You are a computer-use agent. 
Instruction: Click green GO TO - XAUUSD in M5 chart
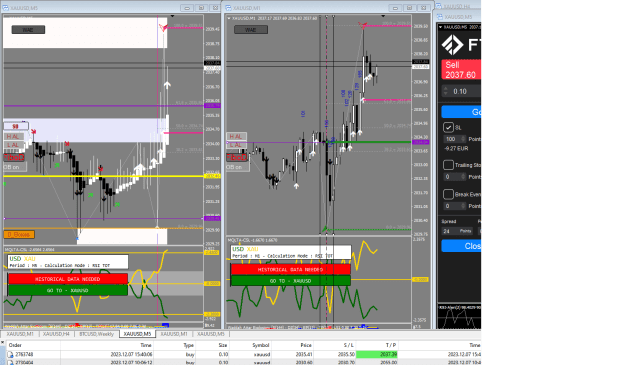(68, 290)
